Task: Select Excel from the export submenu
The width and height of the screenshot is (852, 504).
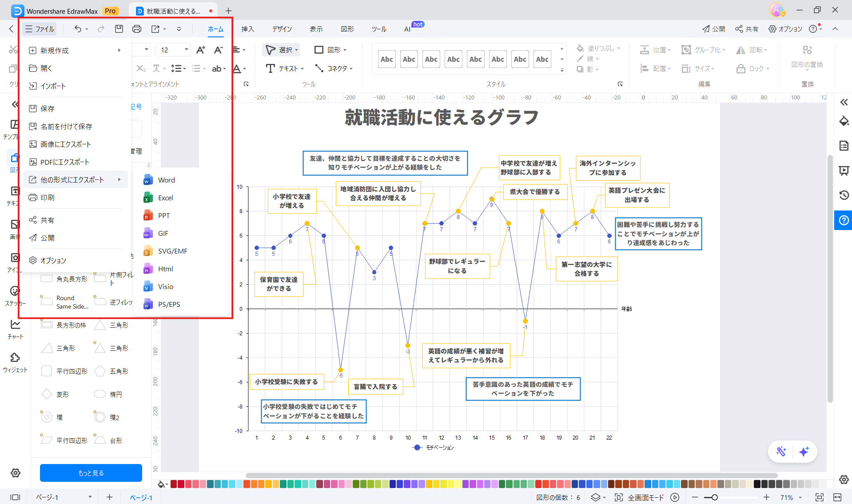Action: (165, 197)
